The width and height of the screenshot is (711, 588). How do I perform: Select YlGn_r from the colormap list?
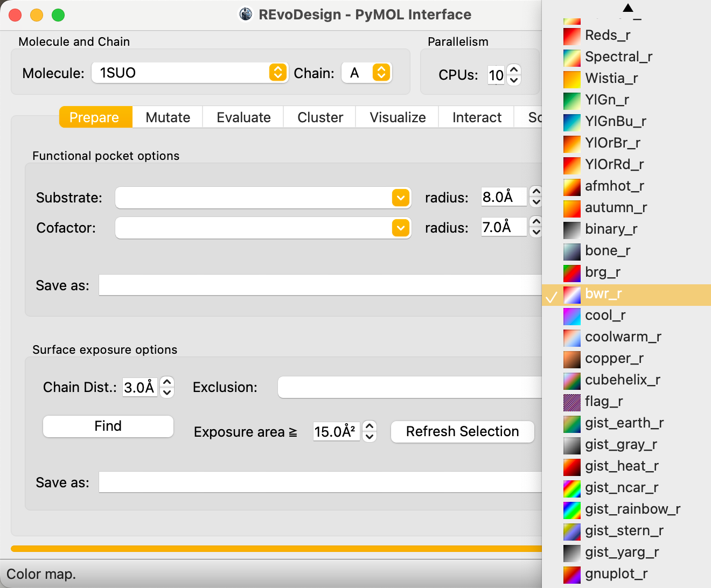[x=626, y=100]
